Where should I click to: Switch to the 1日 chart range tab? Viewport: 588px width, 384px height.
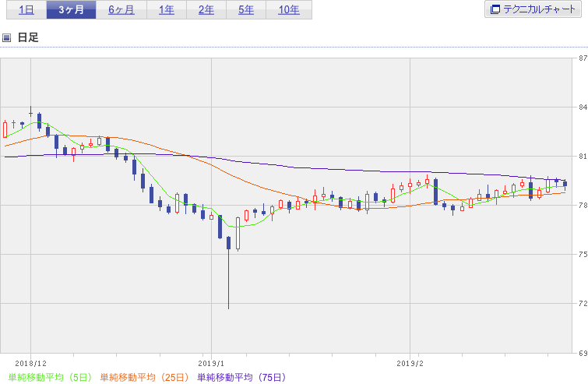pyautogui.click(x=26, y=10)
